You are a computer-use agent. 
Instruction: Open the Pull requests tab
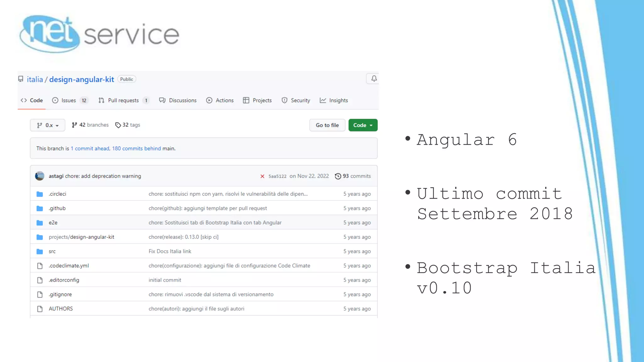point(124,100)
